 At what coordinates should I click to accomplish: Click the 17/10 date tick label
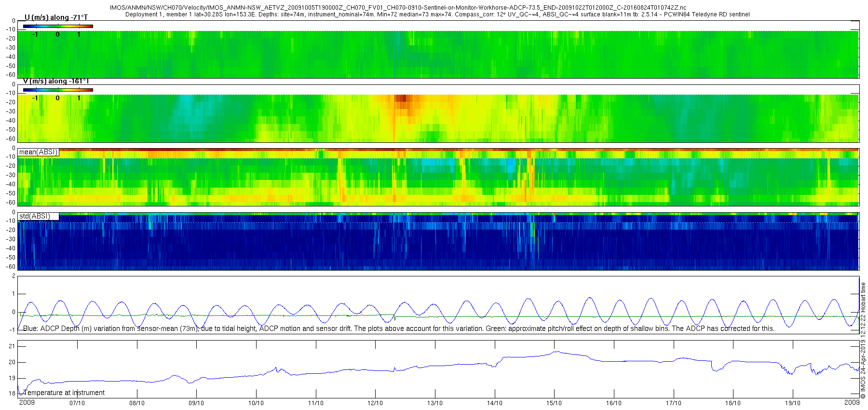click(x=674, y=403)
